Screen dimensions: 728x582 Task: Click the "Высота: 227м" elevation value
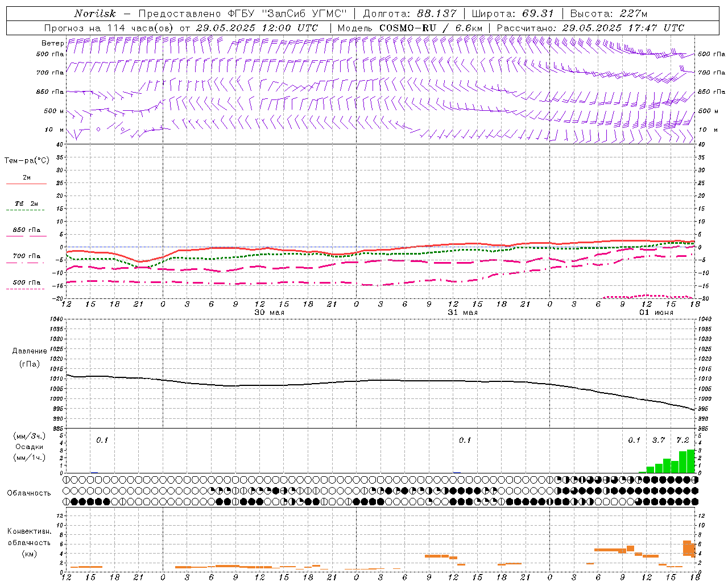click(609, 14)
